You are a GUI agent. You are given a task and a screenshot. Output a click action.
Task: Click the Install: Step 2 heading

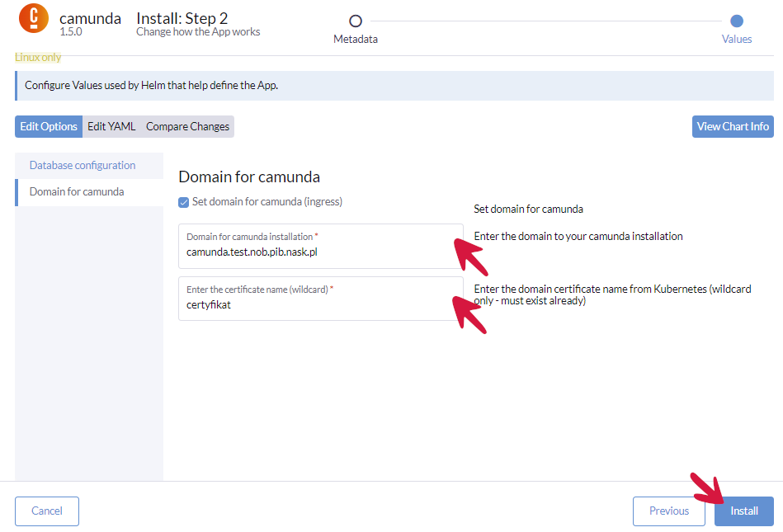click(x=182, y=18)
